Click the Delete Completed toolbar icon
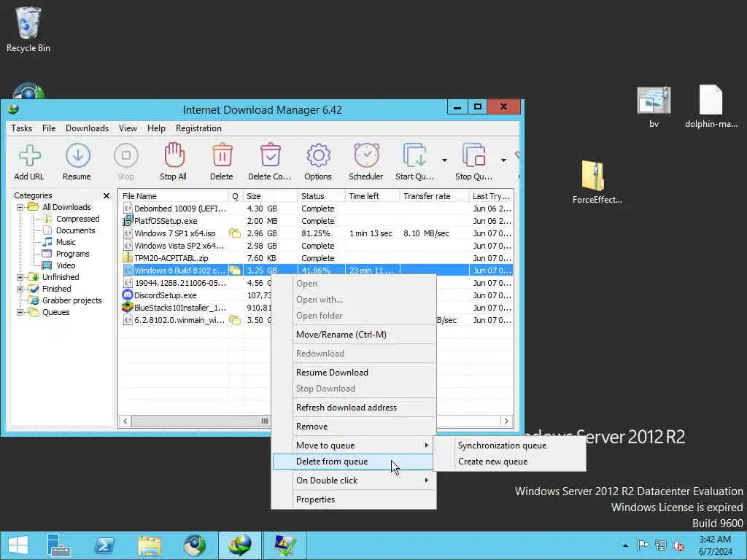Screen dimensions: 747x560 [x=270, y=162]
